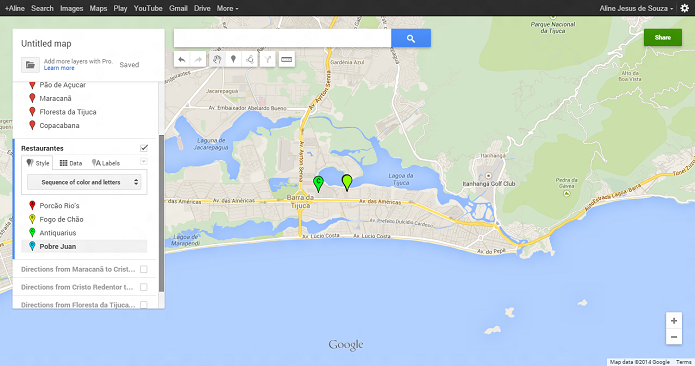The width and height of the screenshot is (695, 366).
Task: Select the measure distances ruler tool
Action: pos(286,59)
